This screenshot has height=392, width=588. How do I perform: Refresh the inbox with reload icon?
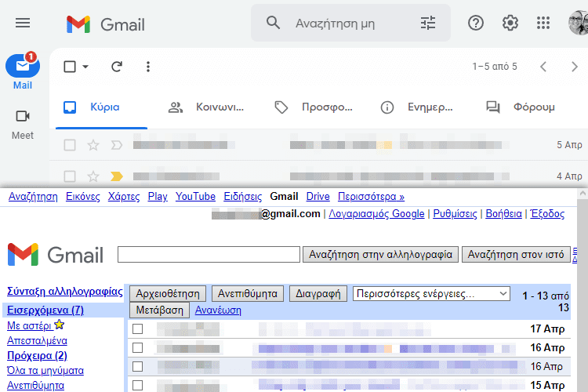coord(117,67)
